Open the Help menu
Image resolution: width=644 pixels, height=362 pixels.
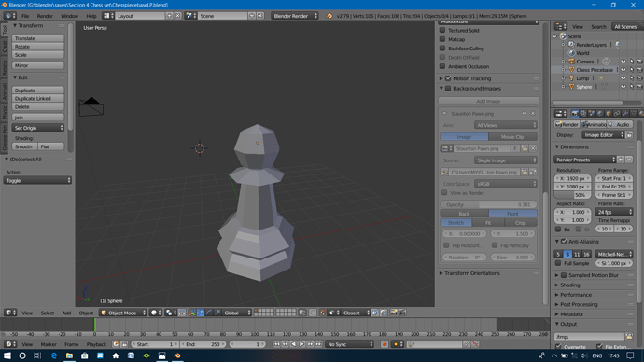tap(91, 16)
